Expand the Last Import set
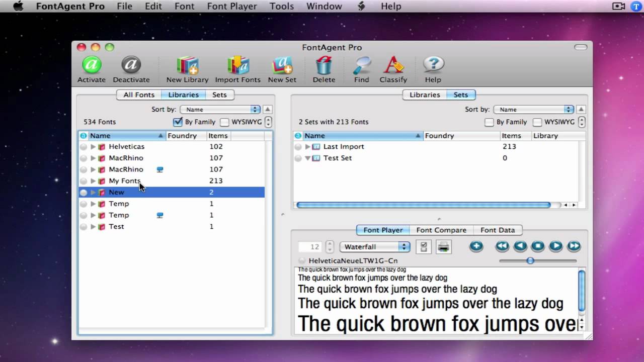The height and width of the screenshot is (362, 644). tap(307, 147)
